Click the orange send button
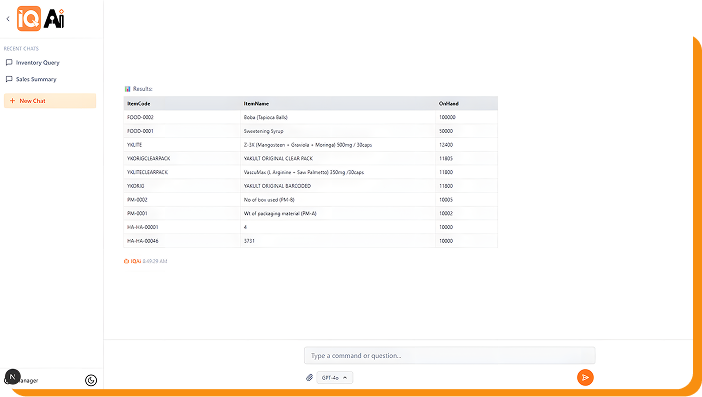Screen dimensions: 702x397 point(585,378)
